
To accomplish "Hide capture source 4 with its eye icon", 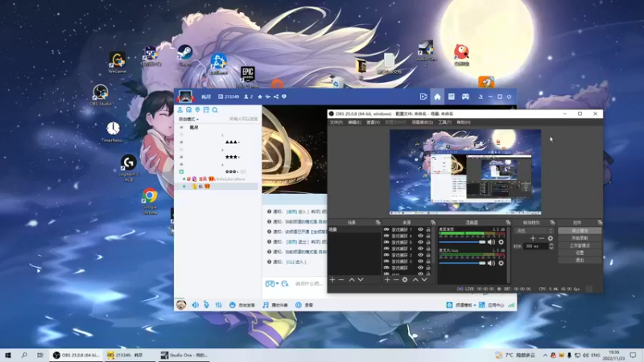I will coord(420,249).
